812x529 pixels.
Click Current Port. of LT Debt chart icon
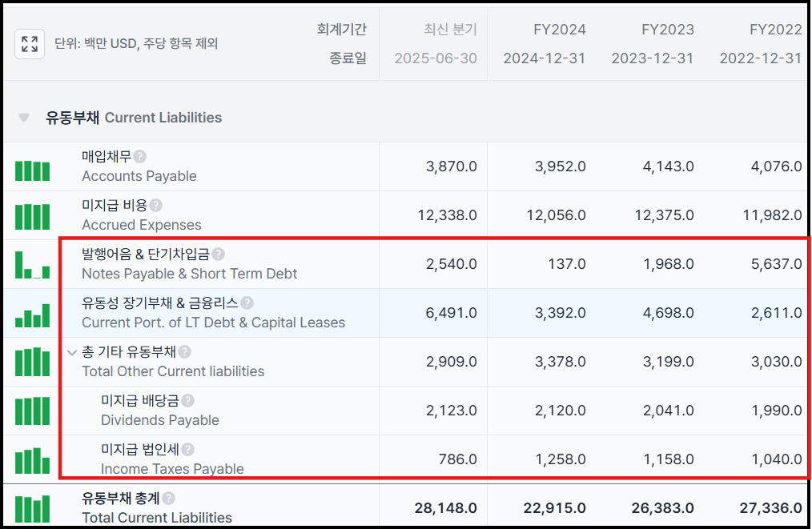32,315
